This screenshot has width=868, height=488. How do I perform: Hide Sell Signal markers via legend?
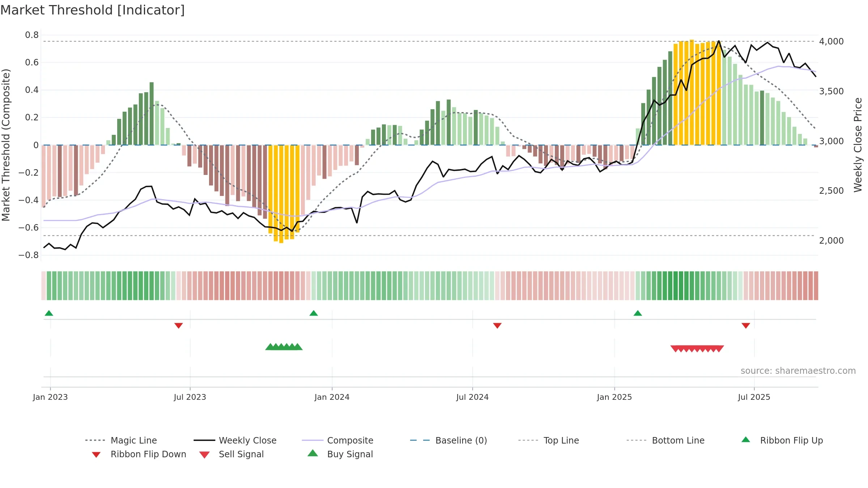231,454
